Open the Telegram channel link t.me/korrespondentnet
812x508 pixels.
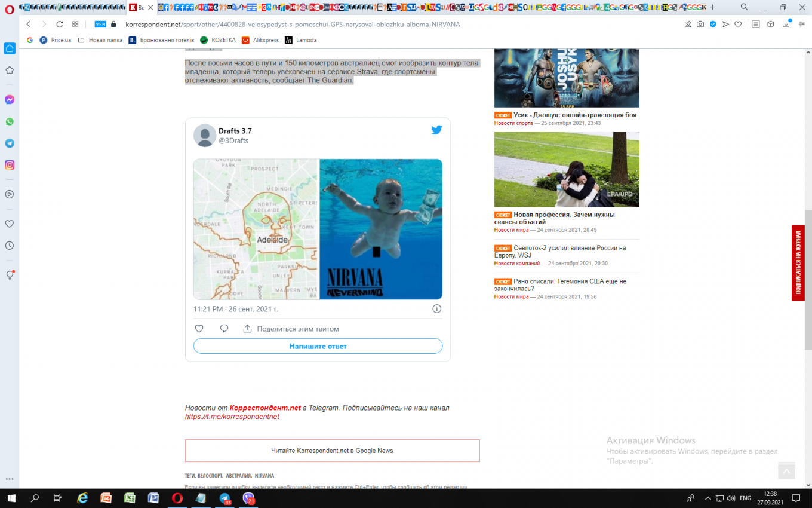tap(232, 417)
